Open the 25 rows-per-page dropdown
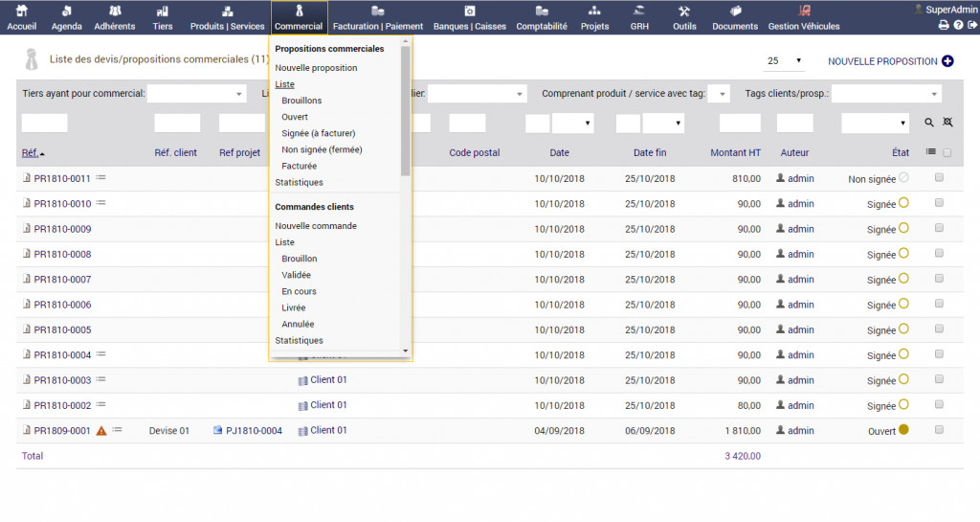This screenshot has width=980, height=522. pos(785,61)
